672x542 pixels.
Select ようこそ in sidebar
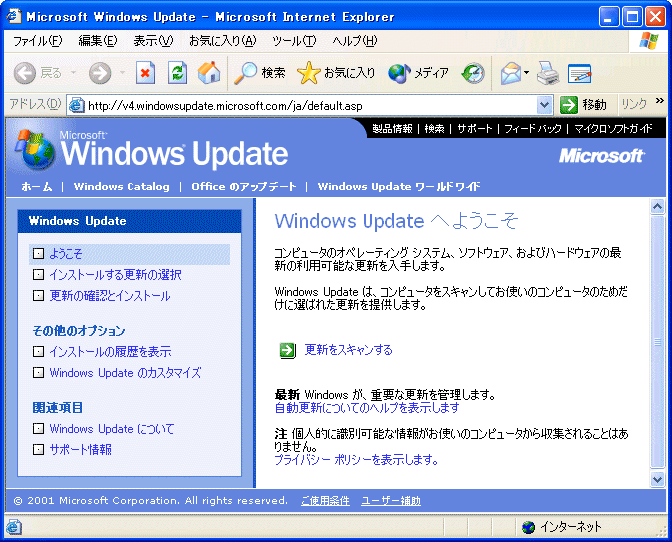tap(66, 254)
